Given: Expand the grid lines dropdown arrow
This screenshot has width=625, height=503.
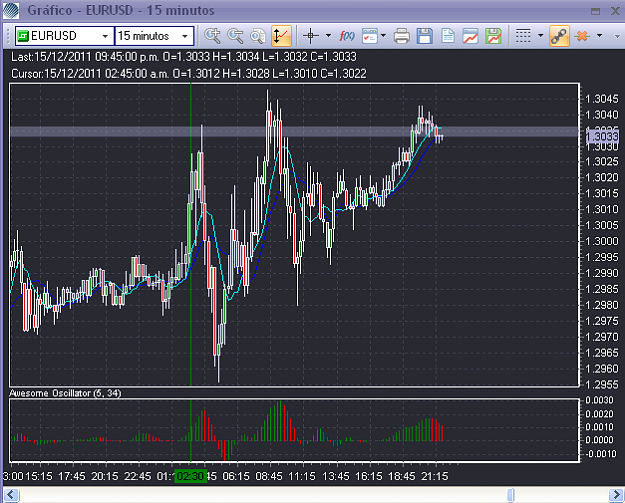Looking at the screenshot, I should point(540,36).
